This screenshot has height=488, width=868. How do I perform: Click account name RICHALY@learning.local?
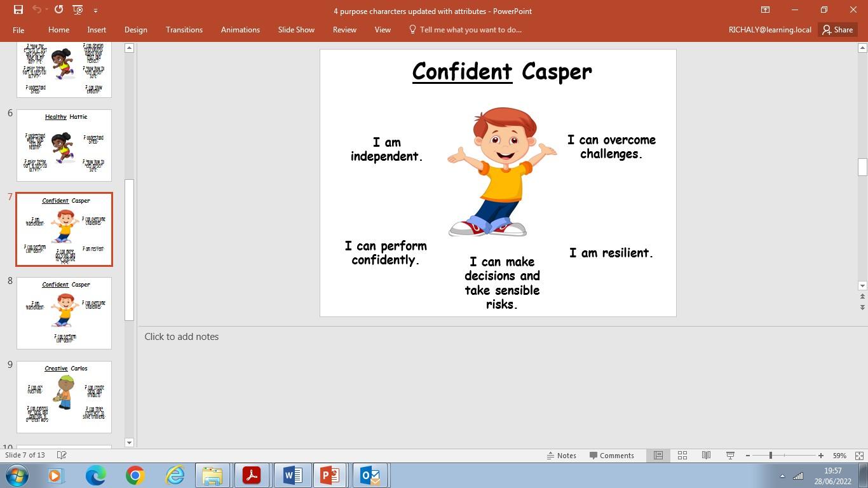point(770,30)
